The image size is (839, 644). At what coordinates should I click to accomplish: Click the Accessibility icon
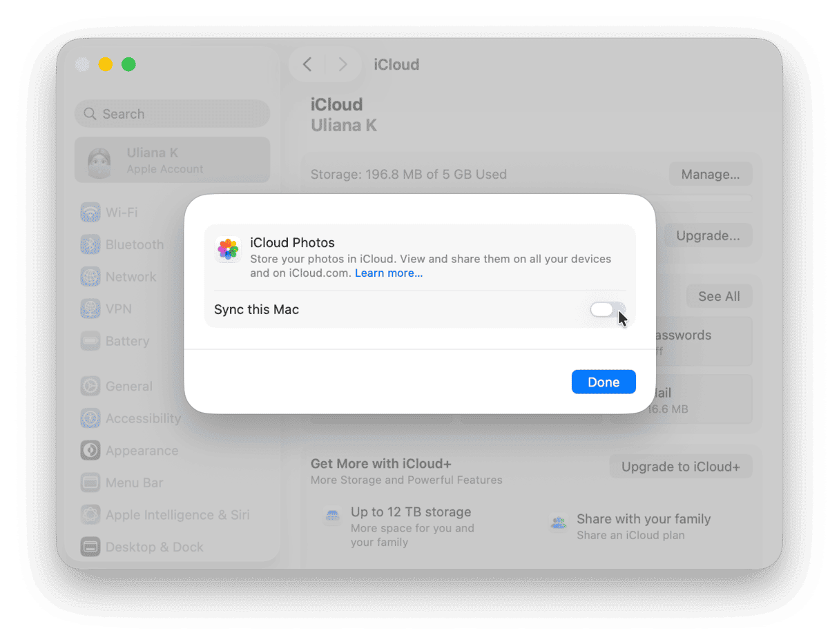[90, 418]
